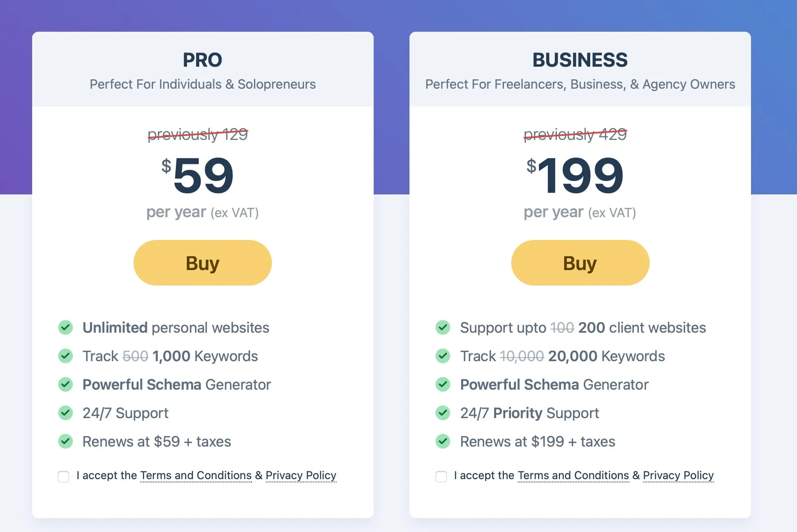The height and width of the screenshot is (532, 797).
Task: Click checkmark beside PRO Powerful Schema Generator
Action: click(x=66, y=384)
